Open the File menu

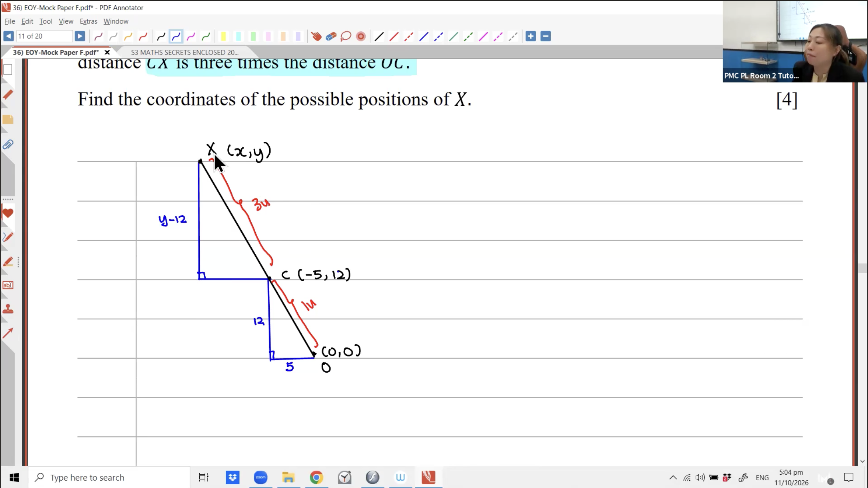pyautogui.click(x=10, y=21)
